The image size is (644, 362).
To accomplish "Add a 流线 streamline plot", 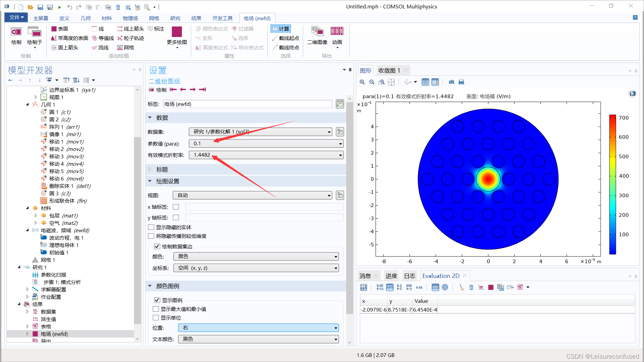I will (x=100, y=48).
